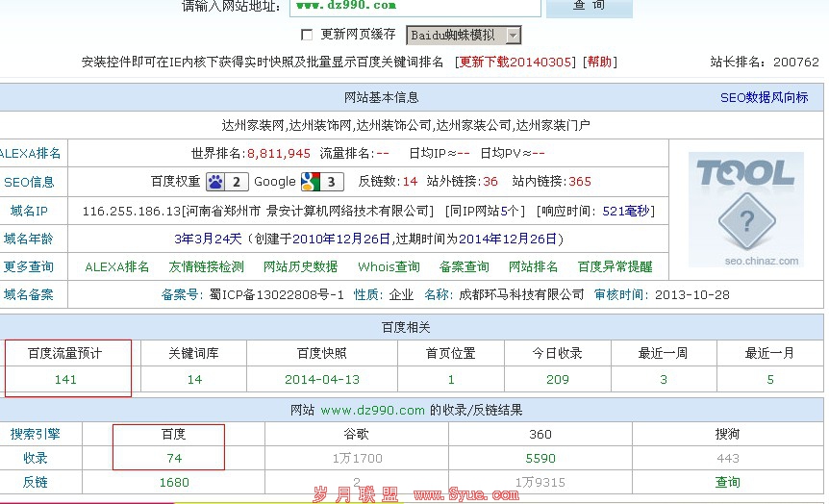Click 审核时间 date 2013-10-28
This screenshot has height=504, width=829.
tap(692, 295)
